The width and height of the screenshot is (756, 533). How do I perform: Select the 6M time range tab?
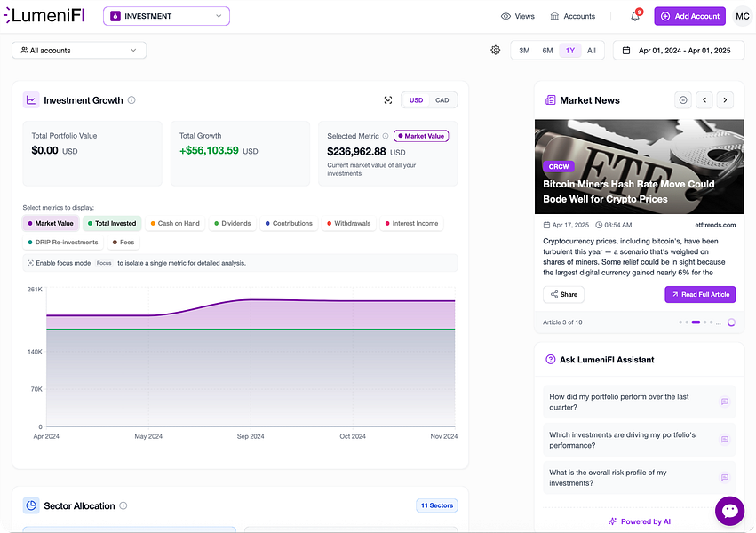point(547,50)
